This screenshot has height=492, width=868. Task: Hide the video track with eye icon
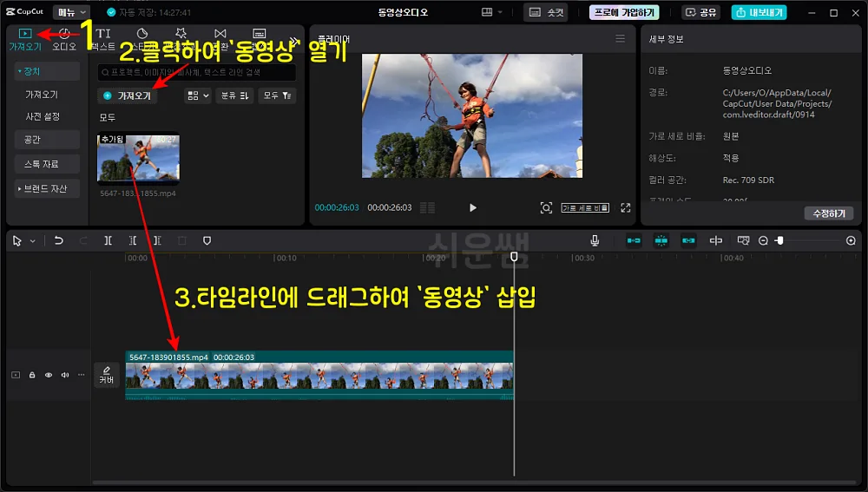click(x=49, y=375)
